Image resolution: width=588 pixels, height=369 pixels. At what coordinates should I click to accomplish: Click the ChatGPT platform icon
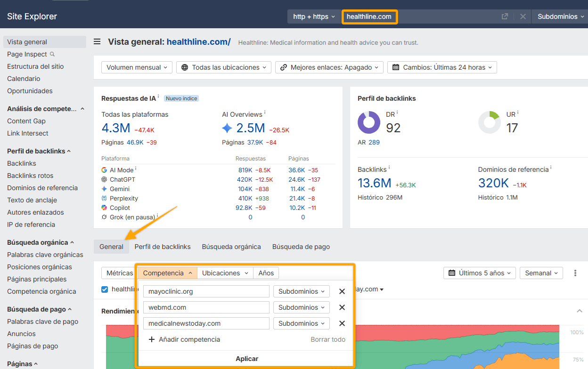[x=104, y=179]
